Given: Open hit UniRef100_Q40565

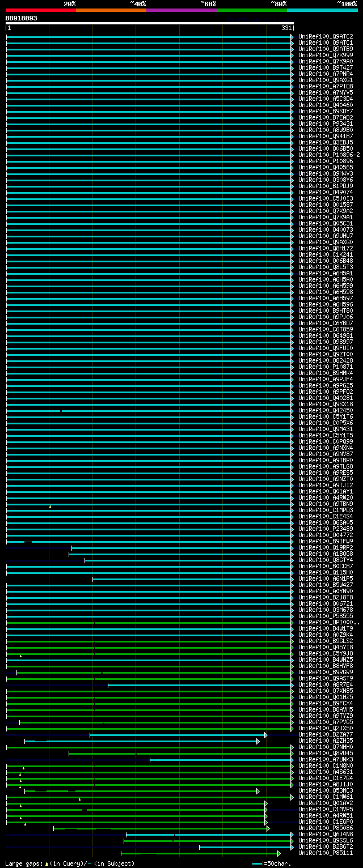Looking at the screenshot, I should coord(326,168).
